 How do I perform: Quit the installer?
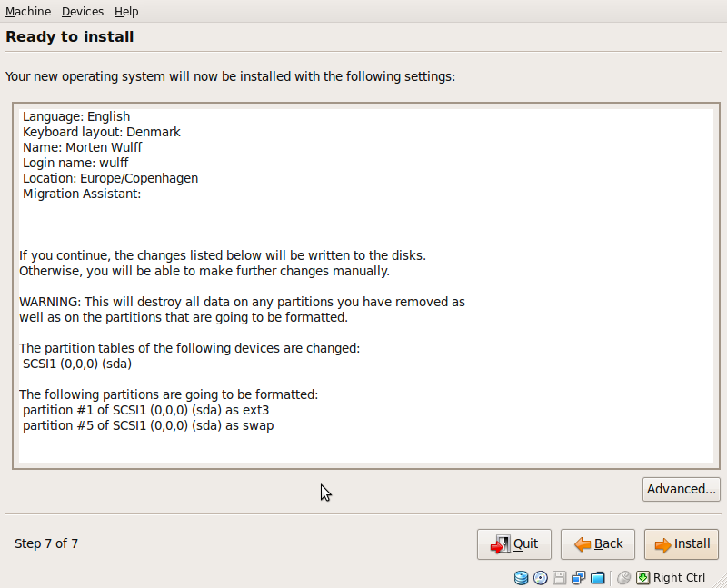click(x=514, y=544)
